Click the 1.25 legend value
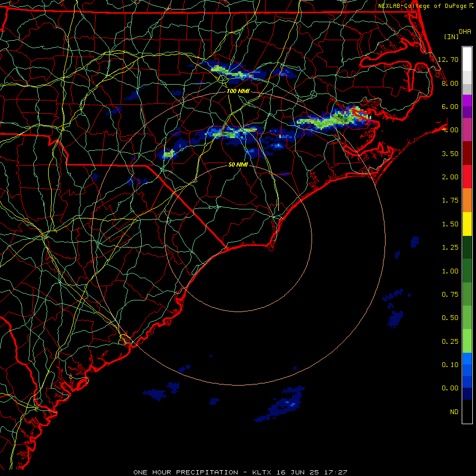Viewport: 476px width, 476px height. point(450,248)
